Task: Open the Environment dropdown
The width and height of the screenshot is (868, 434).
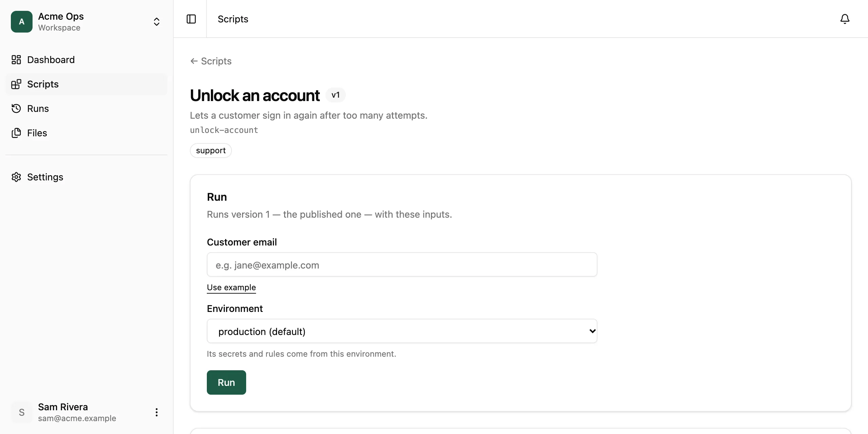Action: click(402, 331)
